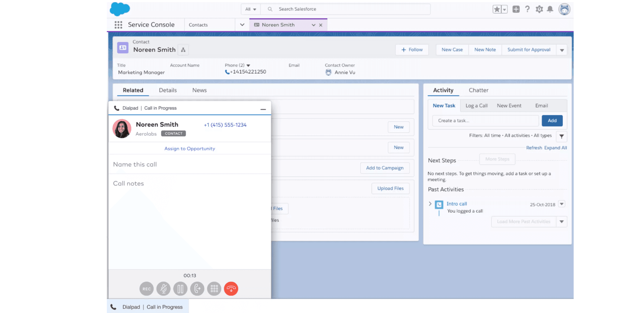Open the Setup gear menu
644x313 pixels.
tap(539, 9)
